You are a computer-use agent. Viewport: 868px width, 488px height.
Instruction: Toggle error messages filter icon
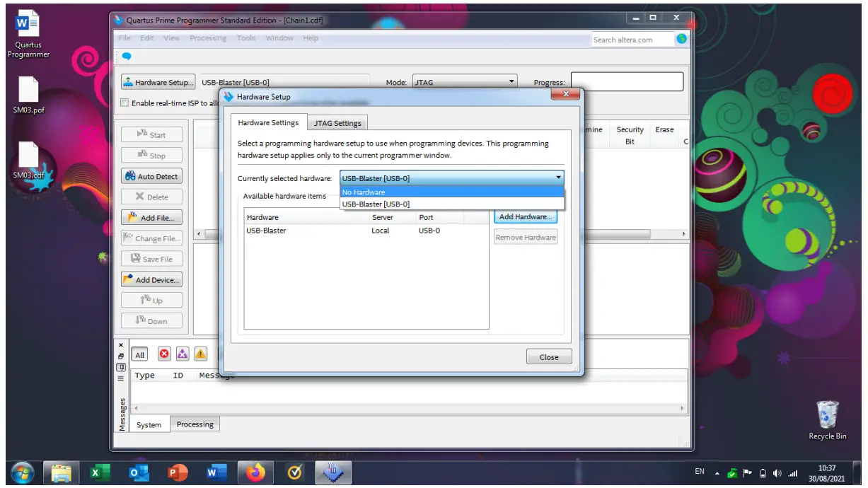point(164,354)
